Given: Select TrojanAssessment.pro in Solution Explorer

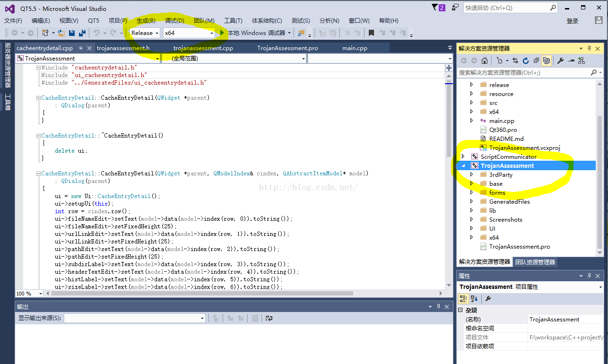Looking at the screenshot, I should tap(520, 246).
